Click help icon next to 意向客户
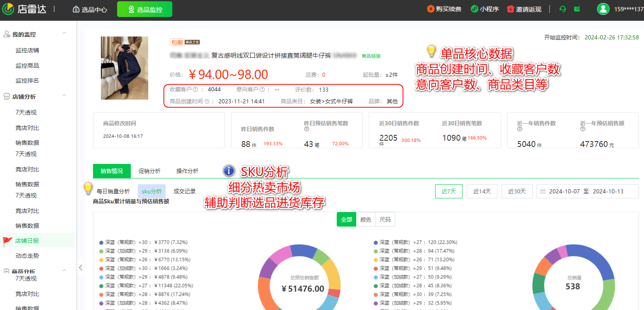The height and width of the screenshot is (310, 644). (262, 89)
